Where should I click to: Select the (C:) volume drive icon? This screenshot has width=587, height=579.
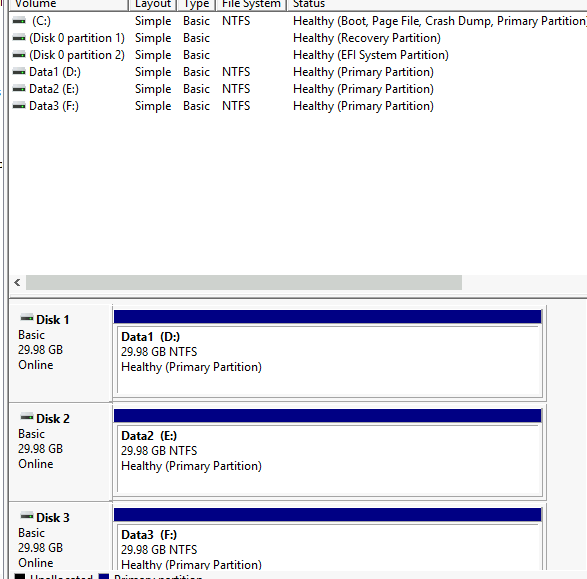(19, 21)
